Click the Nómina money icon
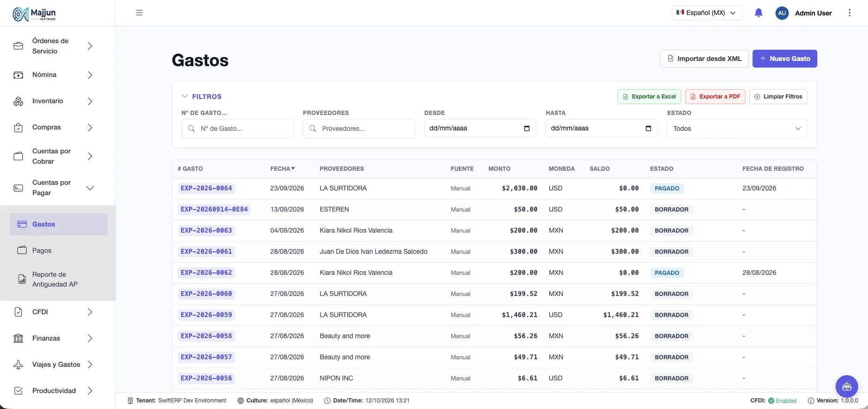 (18, 75)
